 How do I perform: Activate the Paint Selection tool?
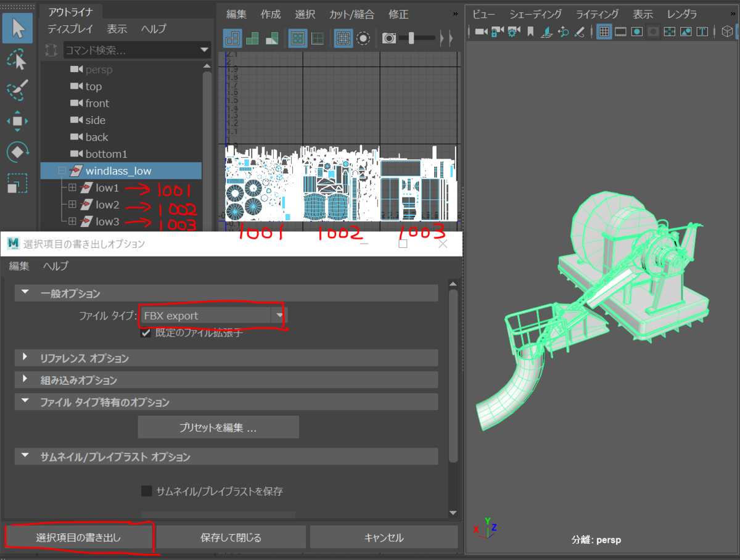point(17,90)
